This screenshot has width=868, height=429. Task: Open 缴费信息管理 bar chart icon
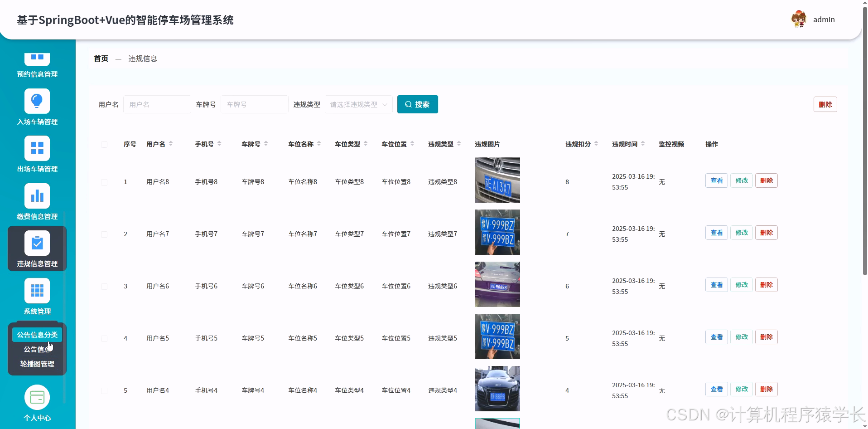coord(37,196)
